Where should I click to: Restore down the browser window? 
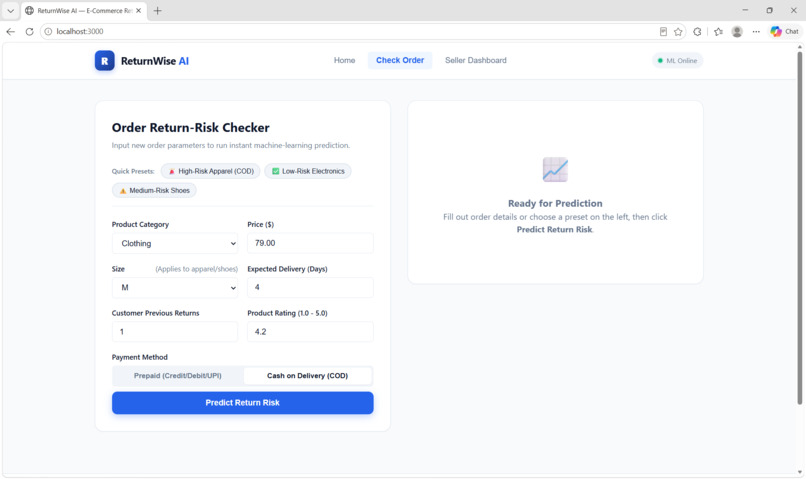point(770,10)
